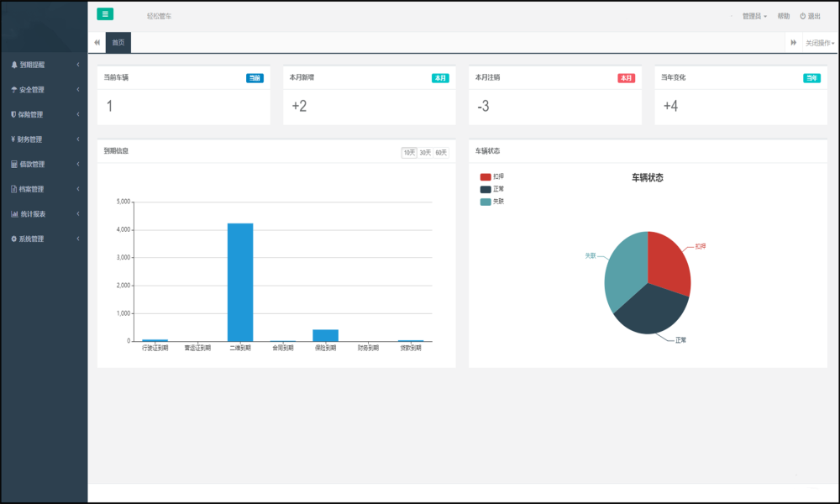
Task: Click the 车辆状态 panel header label
Action: click(487, 151)
